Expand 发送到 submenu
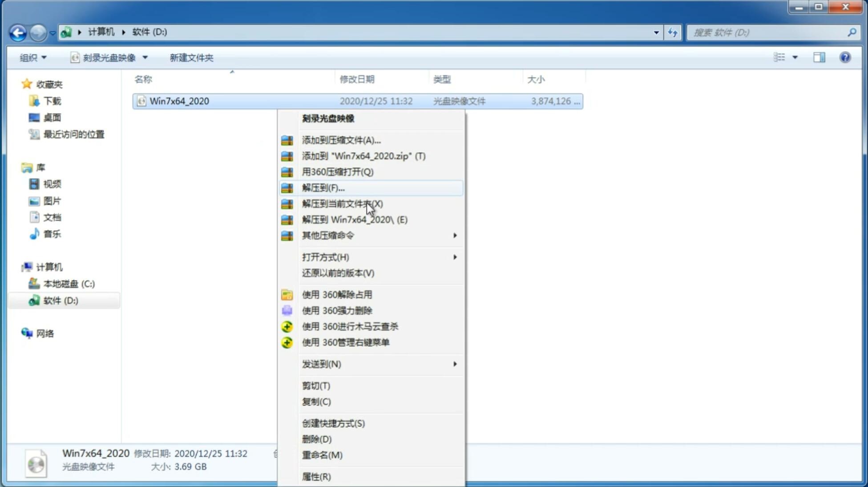This screenshot has width=868, height=487. 379,363
